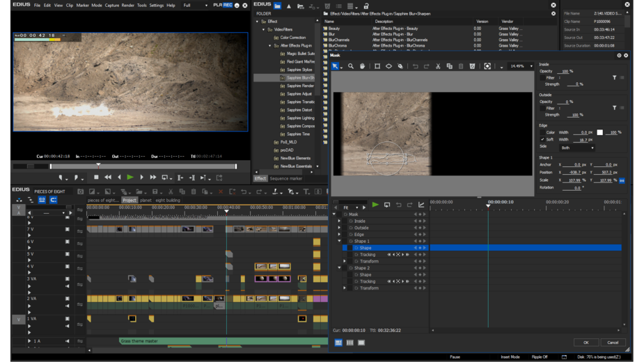Screen dimensions: 644x362
Task: Click the red X delete icon in timeline toolbar
Action: [221, 192]
